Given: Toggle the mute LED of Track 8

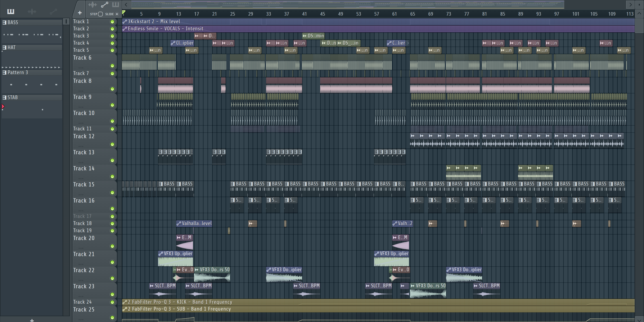Looking at the screenshot, I should pyautogui.click(x=112, y=89).
